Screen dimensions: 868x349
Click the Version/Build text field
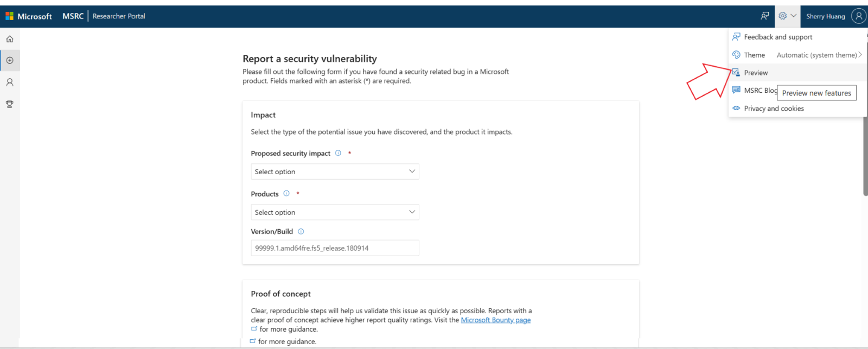(x=335, y=248)
